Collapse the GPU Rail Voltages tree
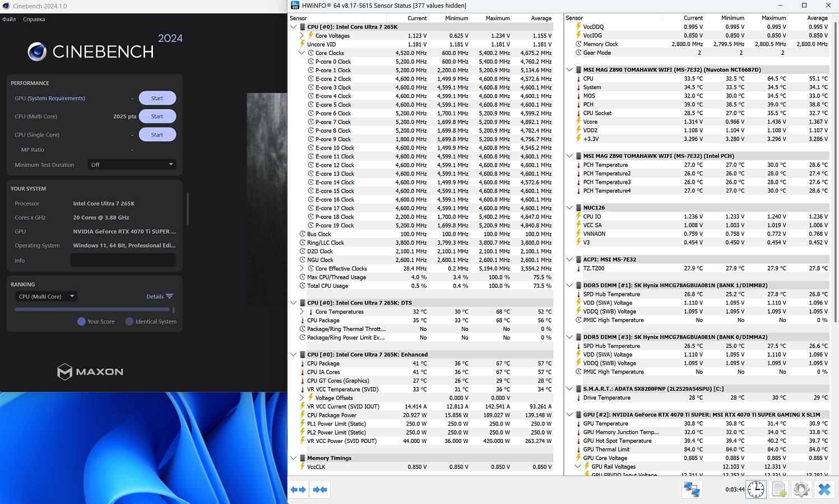The image size is (839, 504). 578,466
